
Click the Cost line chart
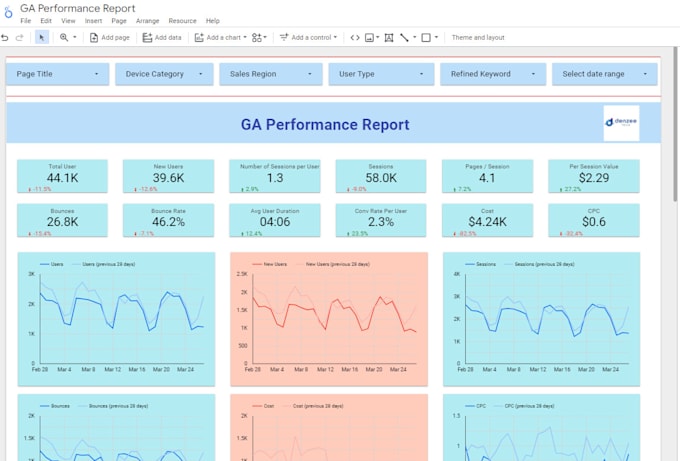[x=329, y=428]
